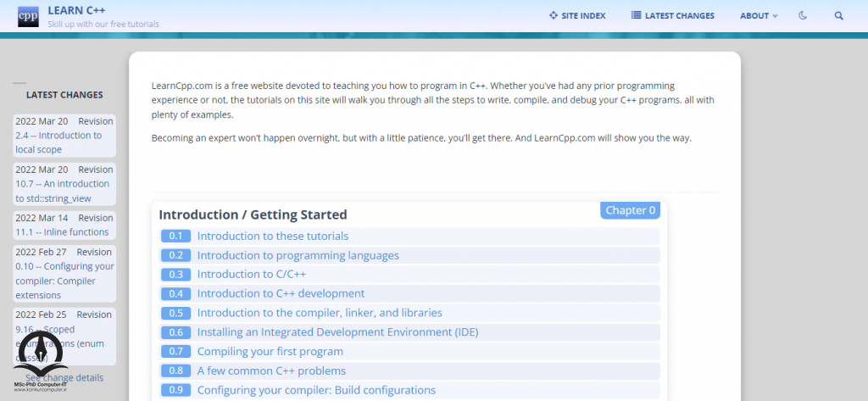
Task: Open revision 9.16 Scoped enumerations
Action: (60, 343)
